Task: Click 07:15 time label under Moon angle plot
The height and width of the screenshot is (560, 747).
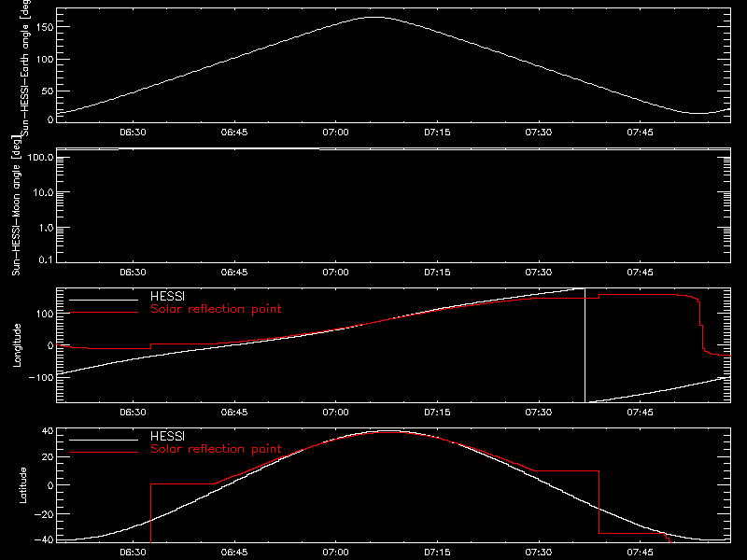Action: [x=437, y=273]
